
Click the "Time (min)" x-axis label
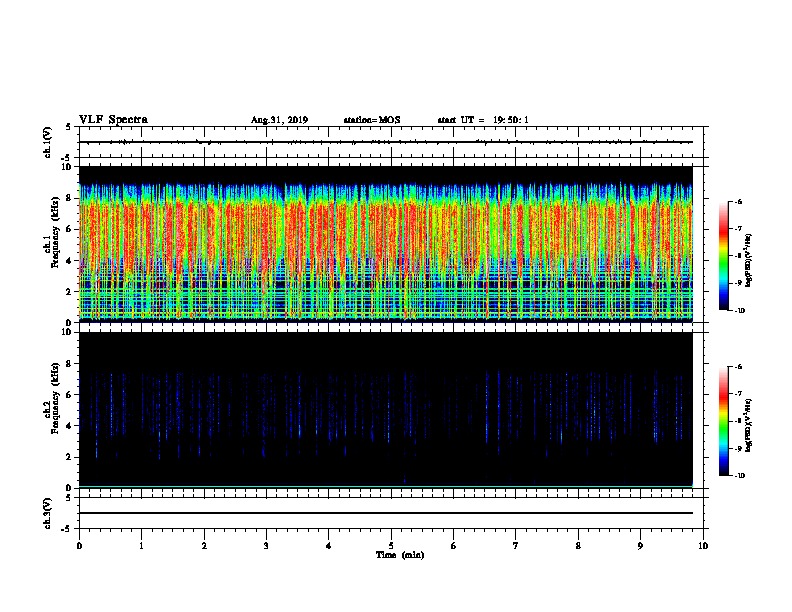click(x=400, y=555)
